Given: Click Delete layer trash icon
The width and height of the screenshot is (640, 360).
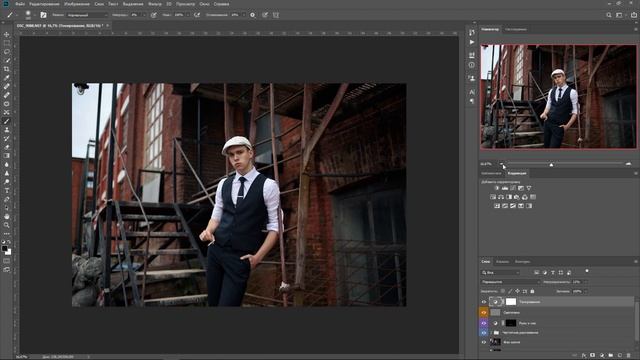Looking at the screenshot, I should (629, 356).
